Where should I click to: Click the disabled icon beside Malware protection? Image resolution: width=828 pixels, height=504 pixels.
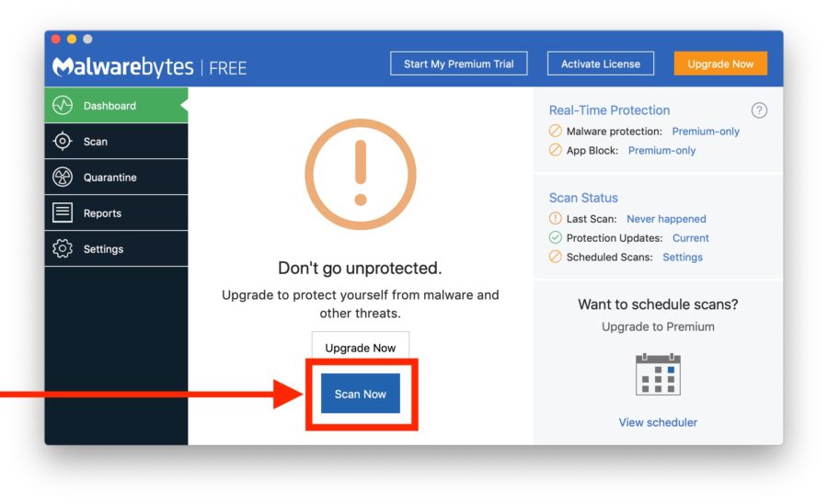tap(555, 131)
